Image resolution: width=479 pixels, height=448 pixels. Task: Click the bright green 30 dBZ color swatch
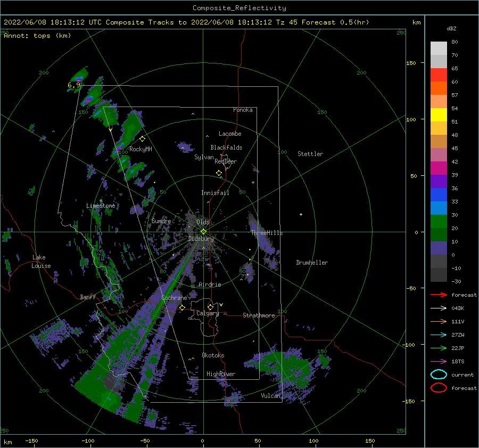point(439,221)
